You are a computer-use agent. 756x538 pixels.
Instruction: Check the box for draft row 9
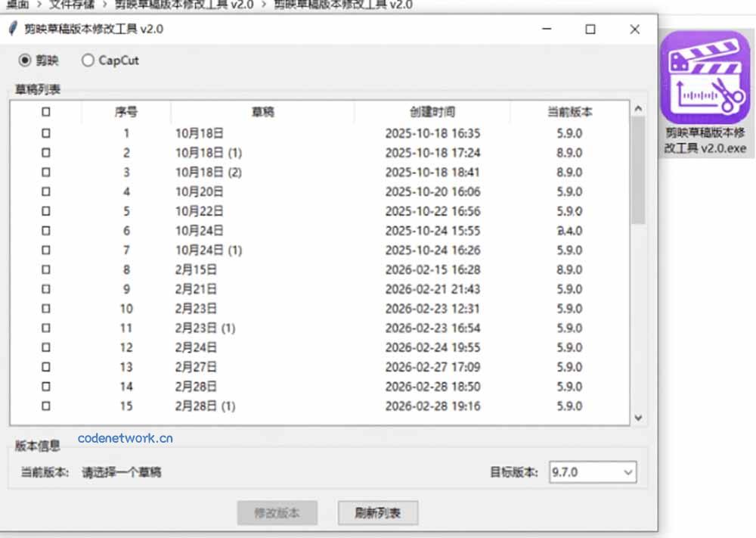46,289
